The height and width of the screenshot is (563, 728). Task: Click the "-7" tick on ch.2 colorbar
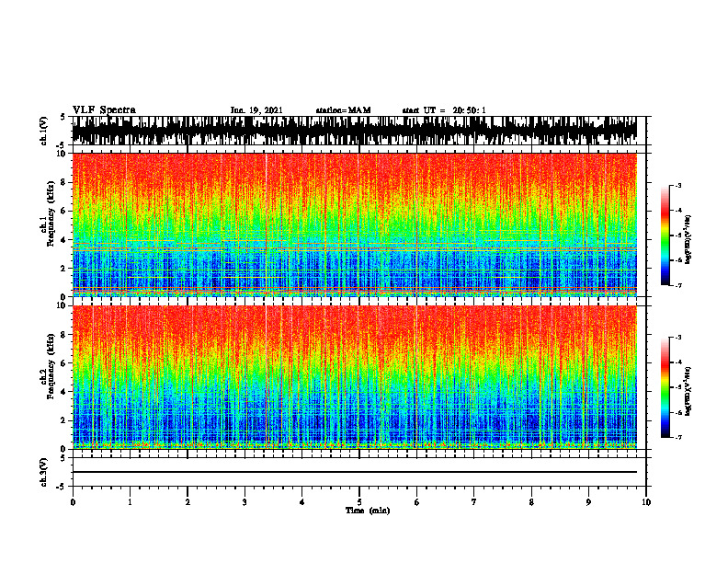(x=678, y=437)
